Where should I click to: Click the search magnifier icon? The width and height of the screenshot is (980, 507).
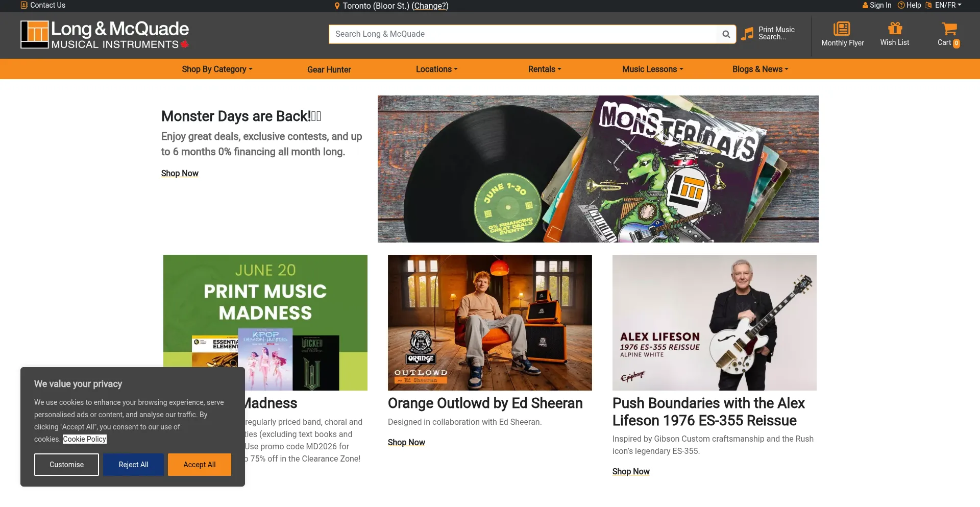point(726,34)
